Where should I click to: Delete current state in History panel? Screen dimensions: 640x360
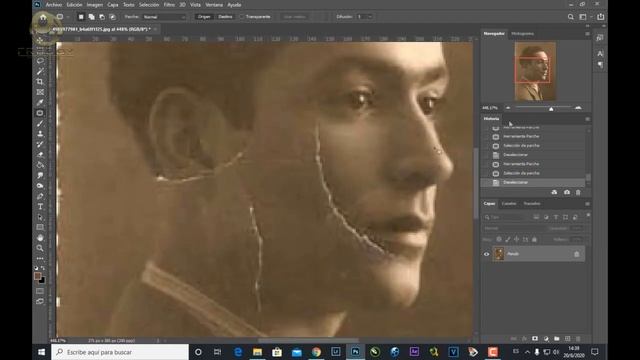(578, 192)
